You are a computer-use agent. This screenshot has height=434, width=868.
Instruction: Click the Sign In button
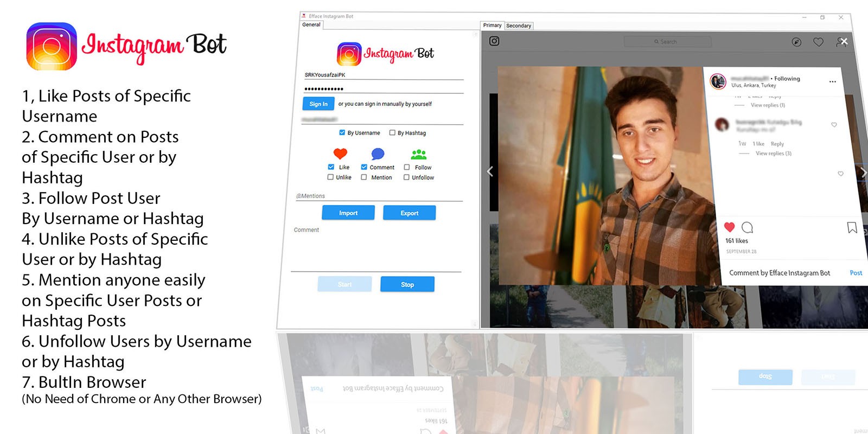318,104
